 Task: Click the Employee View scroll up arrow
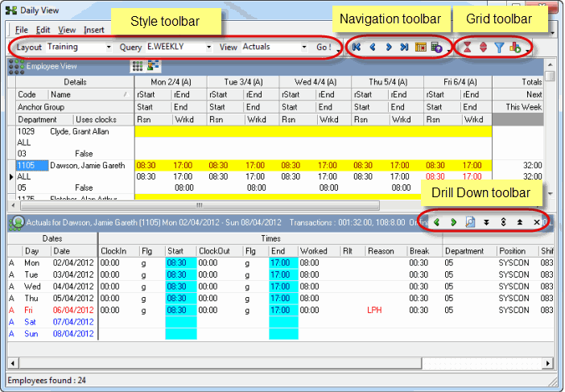click(550, 65)
